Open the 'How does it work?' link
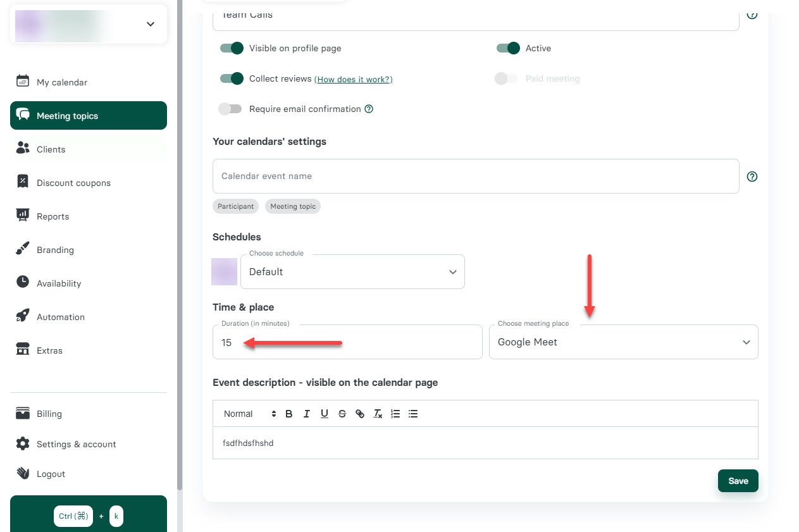Screen dimensions: 799x532 coord(353,79)
